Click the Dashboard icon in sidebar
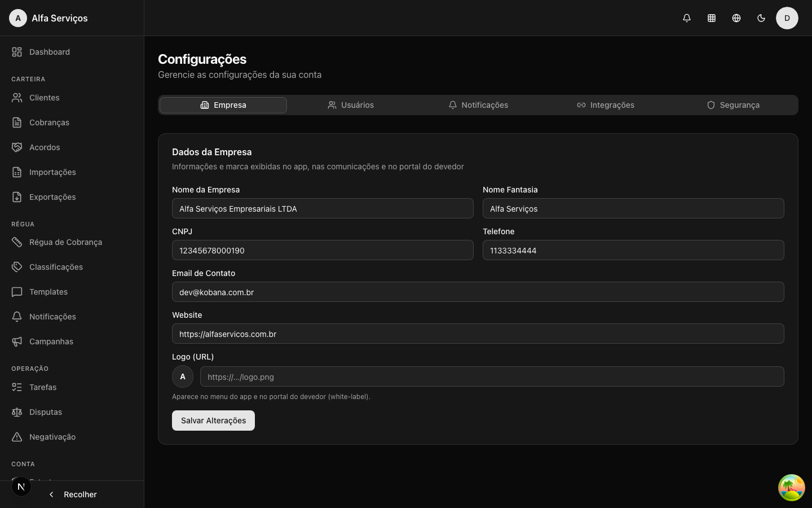Viewport: 812px width, 508px height. coord(17,52)
